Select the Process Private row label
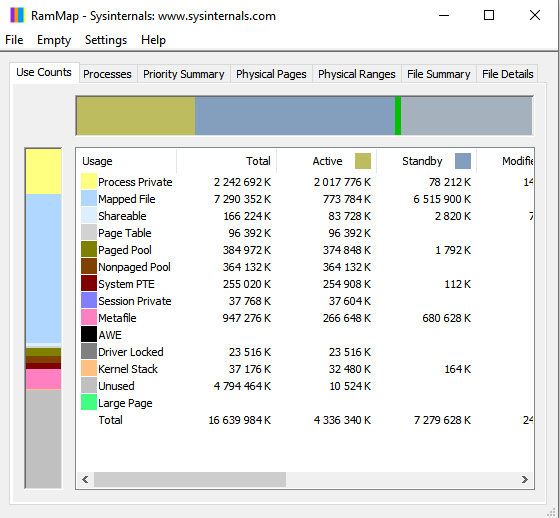Image resolution: width=560 pixels, height=518 pixels. pyautogui.click(x=135, y=182)
